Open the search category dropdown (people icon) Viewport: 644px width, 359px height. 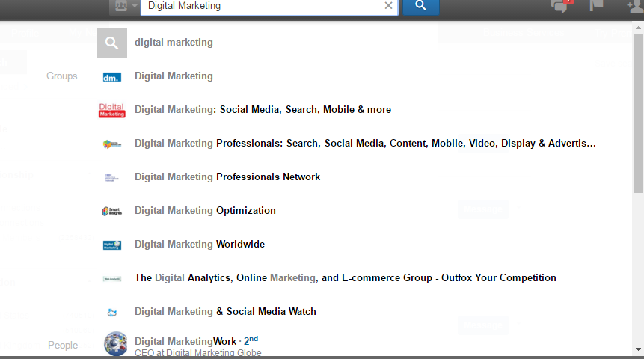(x=124, y=7)
